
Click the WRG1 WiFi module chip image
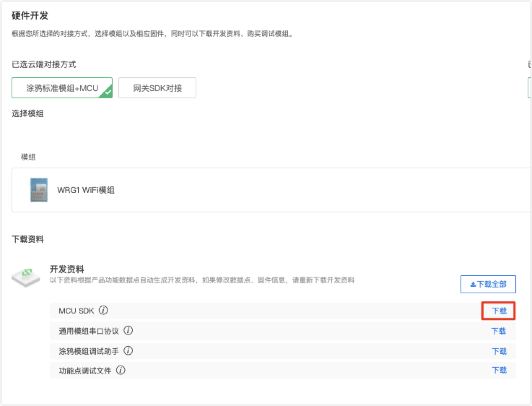(39, 190)
